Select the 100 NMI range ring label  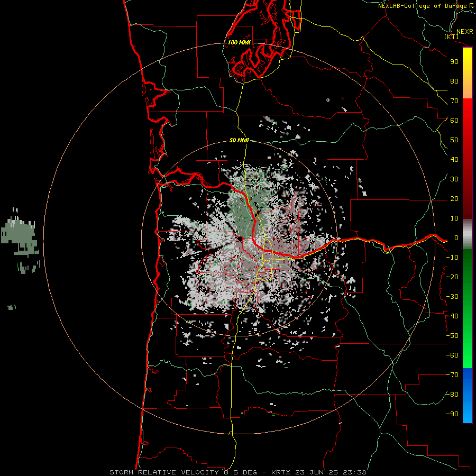tap(239, 42)
